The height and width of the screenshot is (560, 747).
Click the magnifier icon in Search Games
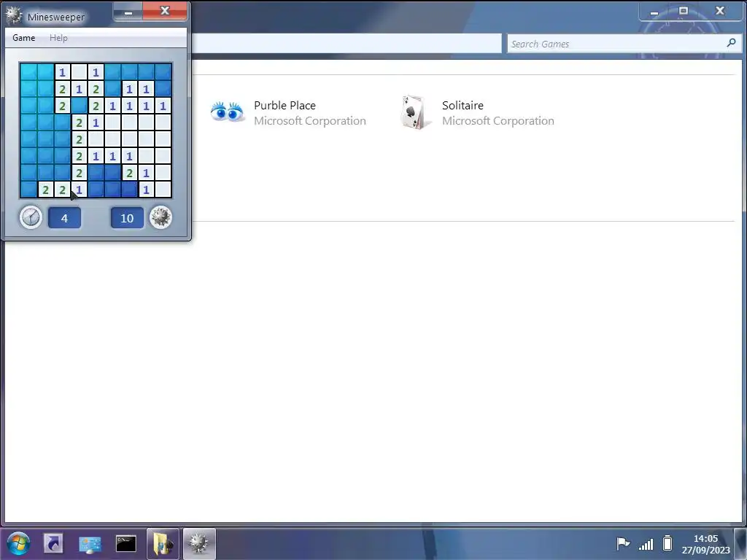(731, 43)
